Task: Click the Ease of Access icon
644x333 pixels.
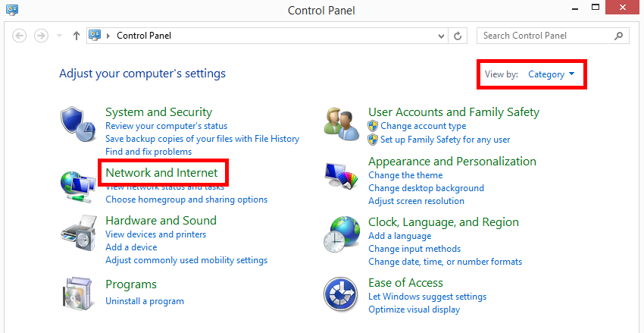Action: (340, 294)
